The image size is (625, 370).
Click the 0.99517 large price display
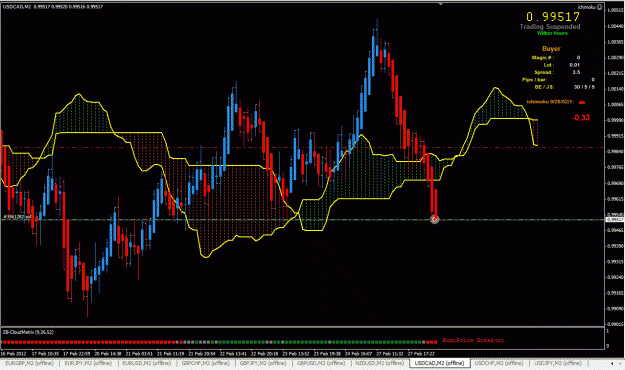click(553, 17)
